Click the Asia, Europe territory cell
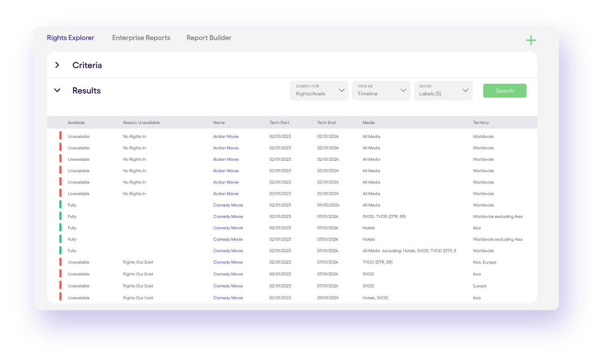 [x=485, y=262]
